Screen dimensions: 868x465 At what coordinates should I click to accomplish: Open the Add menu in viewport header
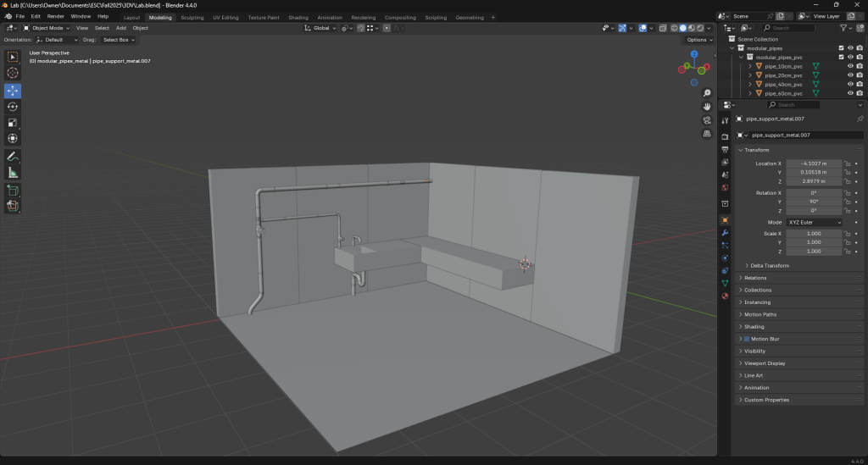(120, 28)
